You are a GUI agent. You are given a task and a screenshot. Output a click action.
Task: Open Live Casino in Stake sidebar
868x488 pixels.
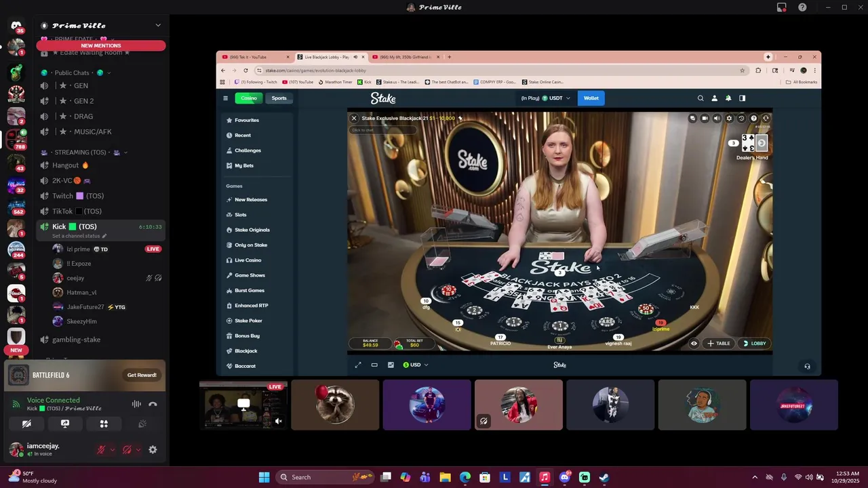coord(258,260)
